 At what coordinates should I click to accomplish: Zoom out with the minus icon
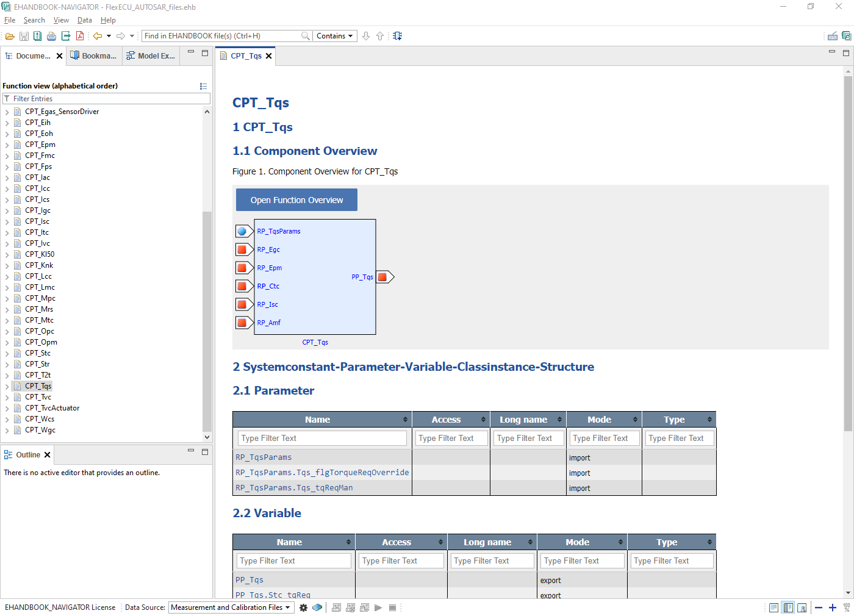(x=819, y=607)
